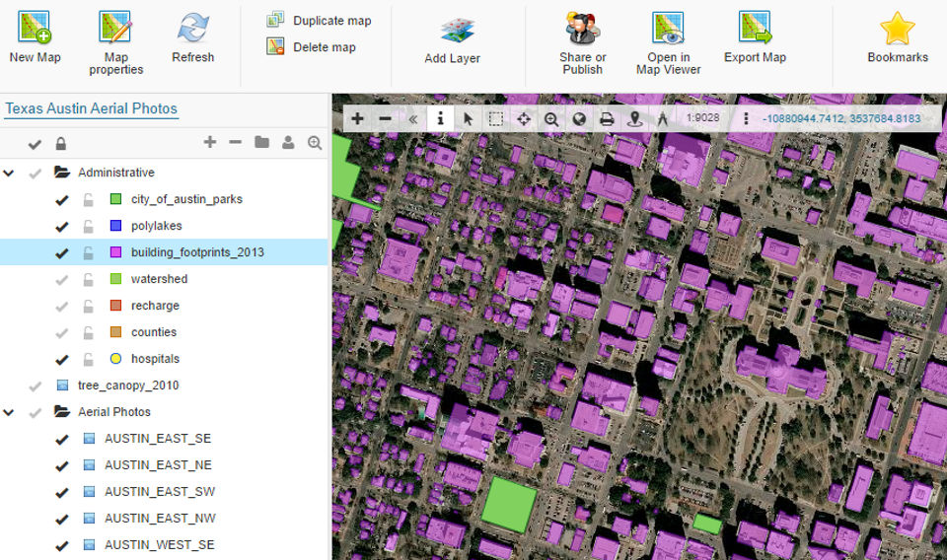Click the globe full extent icon
Image resolution: width=947 pixels, height=560 pixels.
(579, 118)
